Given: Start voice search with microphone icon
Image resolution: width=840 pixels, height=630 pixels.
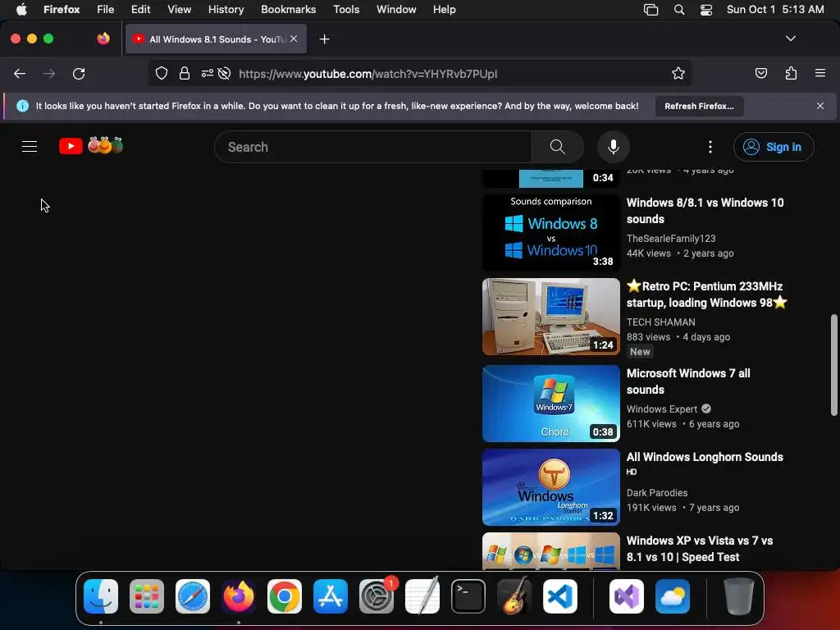Looking at the screenshot, I should pyautogui.click(x=614, y=147).
